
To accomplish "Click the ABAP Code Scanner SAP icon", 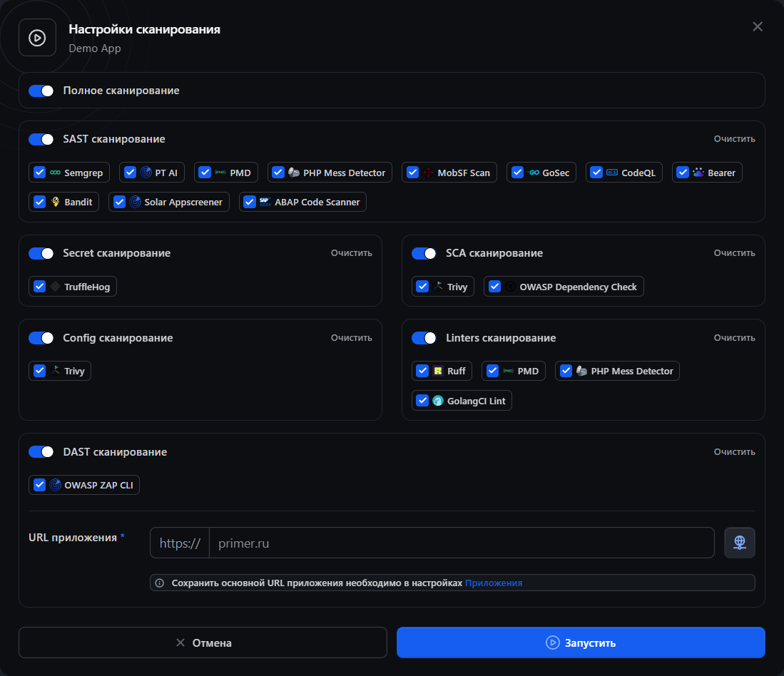I will [x=265, y=202].
